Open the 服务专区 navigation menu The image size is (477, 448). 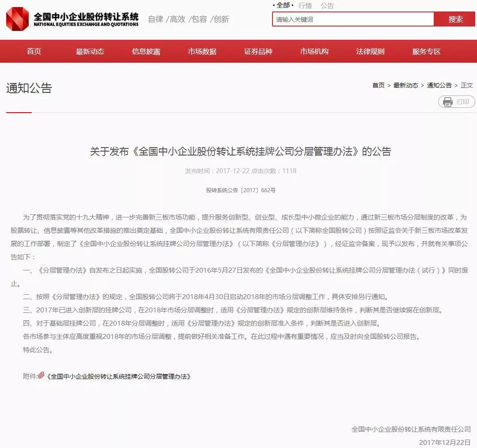point(427,51)
